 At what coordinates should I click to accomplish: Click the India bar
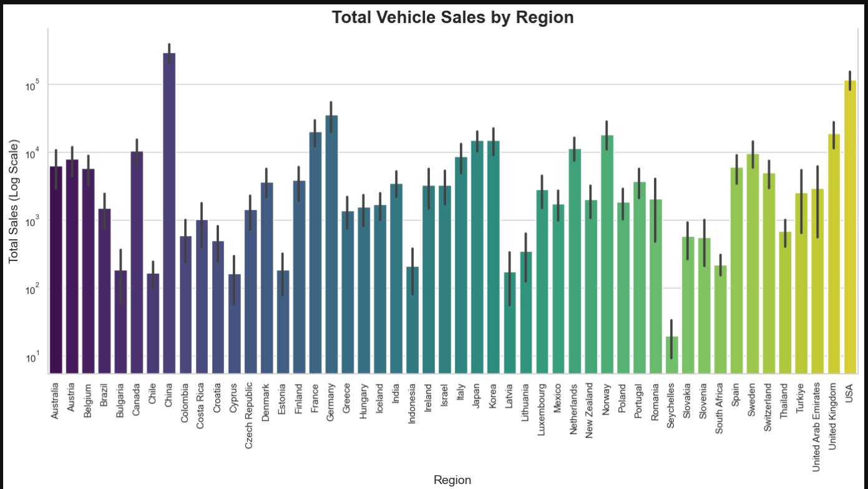[x=396, y=279]
